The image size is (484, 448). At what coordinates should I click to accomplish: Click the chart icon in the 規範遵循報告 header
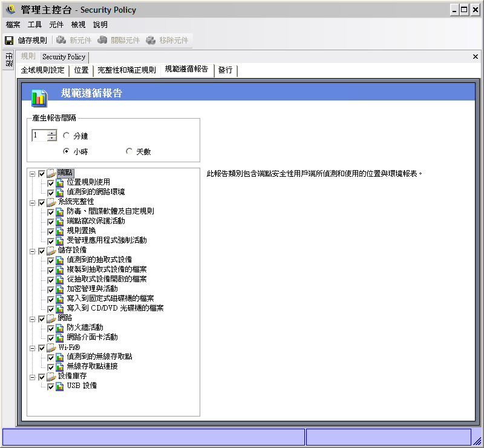click(39, 98)
